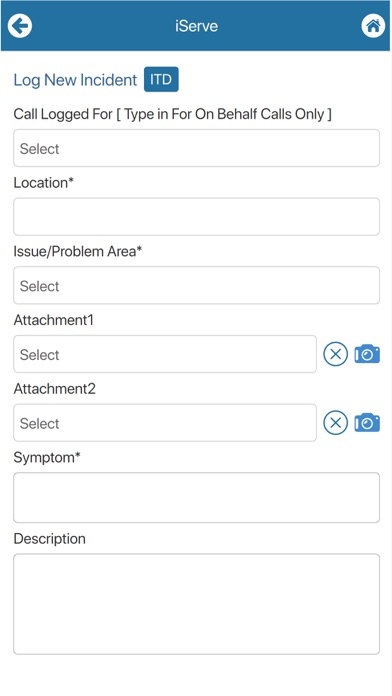Open the Issue/Problem Area select box
Screen dimensions: 392x696
(196, 285)
